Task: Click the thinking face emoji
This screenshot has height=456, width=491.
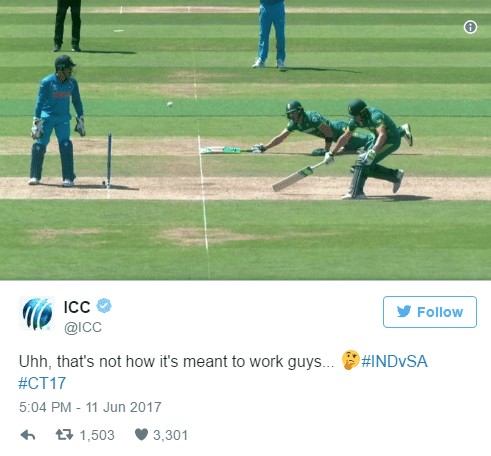Action: coord(350,360)
